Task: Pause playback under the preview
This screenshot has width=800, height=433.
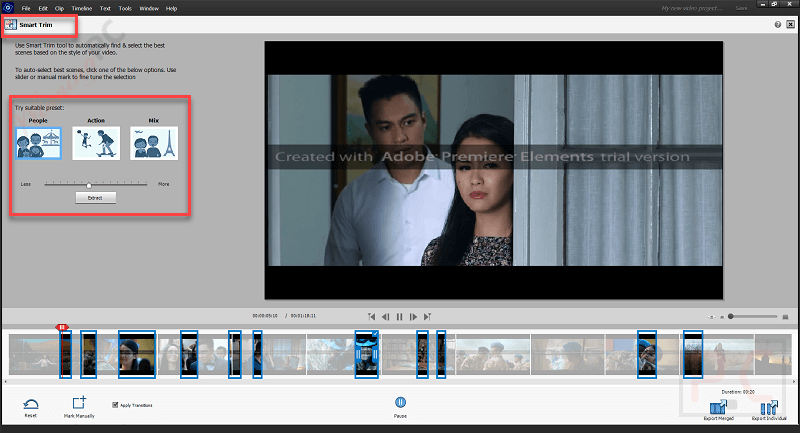Action: 399,317
